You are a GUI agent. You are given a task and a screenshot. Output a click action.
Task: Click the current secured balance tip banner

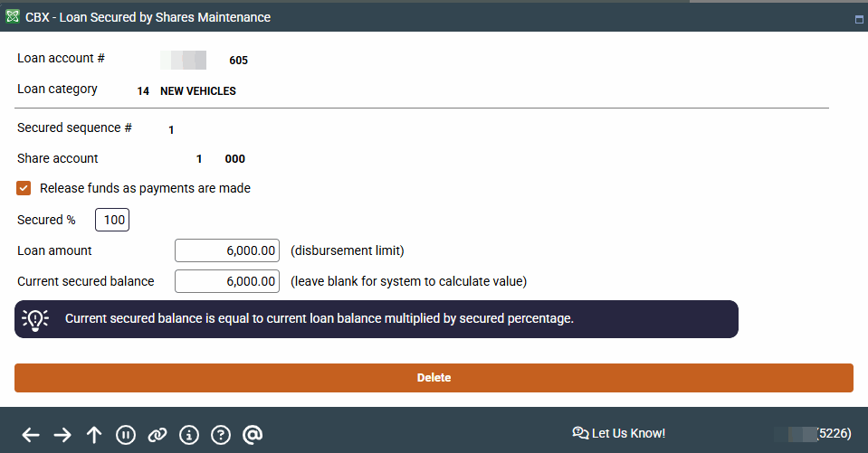377,319
